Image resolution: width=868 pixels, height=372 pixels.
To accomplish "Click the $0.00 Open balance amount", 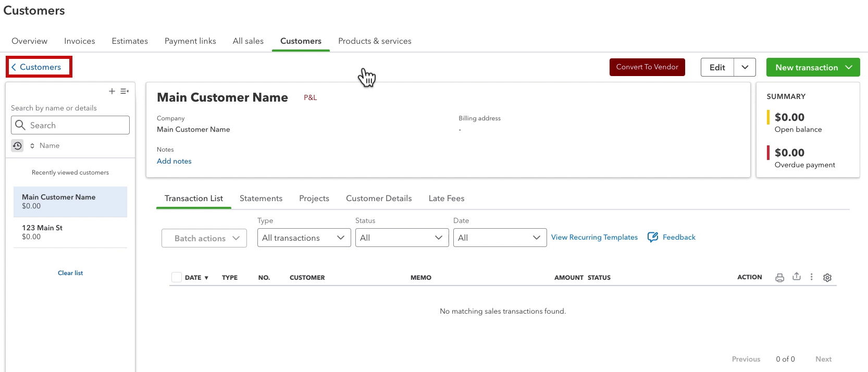I will 789,117.
